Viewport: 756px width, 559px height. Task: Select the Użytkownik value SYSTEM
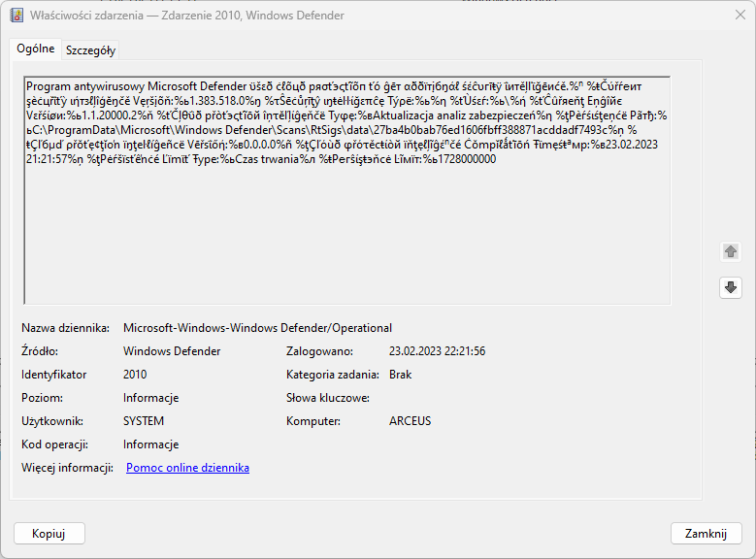pyautogui.click(x=144, y=421)
